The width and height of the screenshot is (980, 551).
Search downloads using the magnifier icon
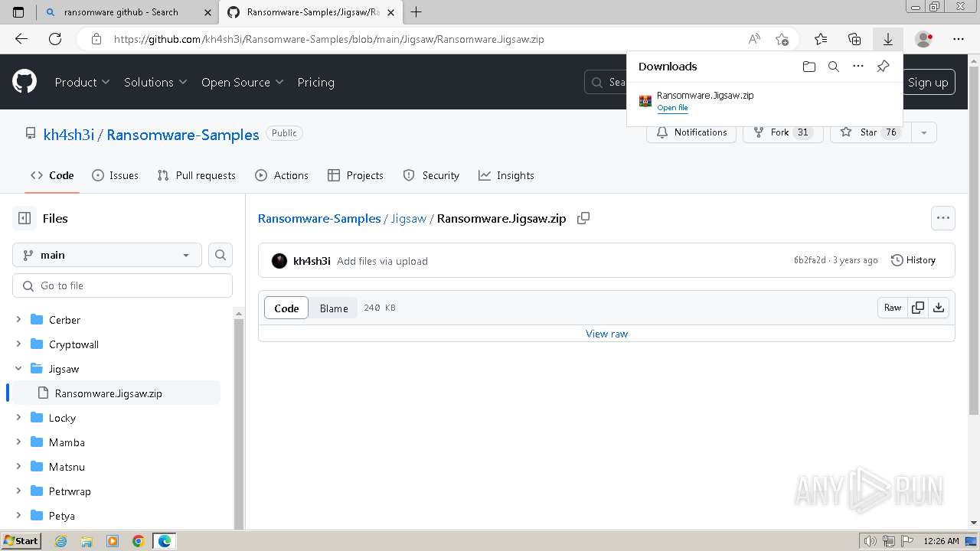[834, 67]
